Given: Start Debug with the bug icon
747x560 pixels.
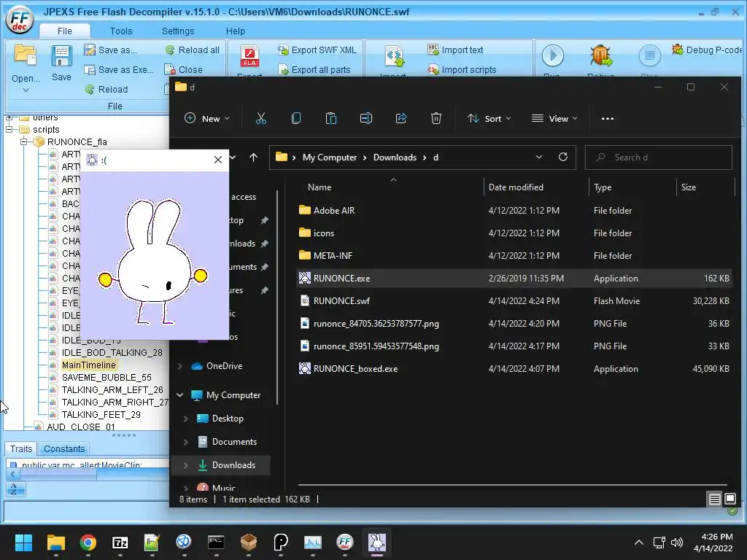Looking at the screenshot, I should 600,55.
